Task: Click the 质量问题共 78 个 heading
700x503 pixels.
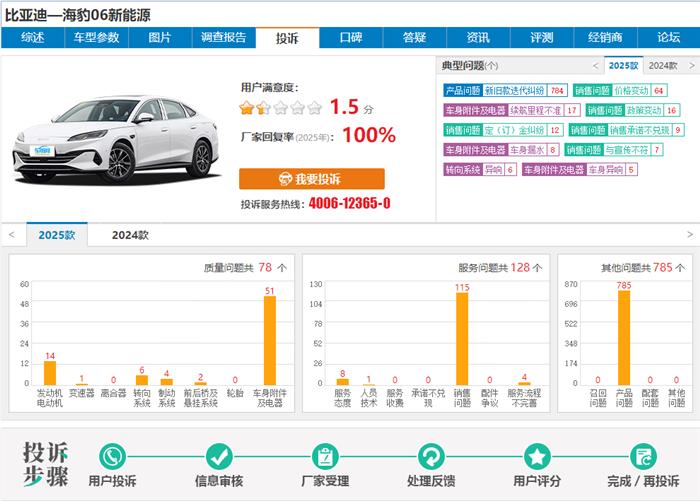Action: pyautogui.click(x=245, y=268)
